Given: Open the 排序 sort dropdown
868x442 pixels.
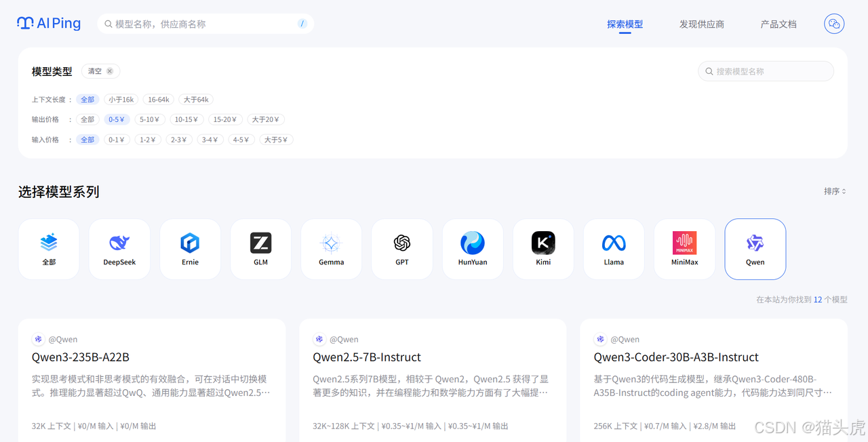Looking at the screenshot, I should point(835,191).
